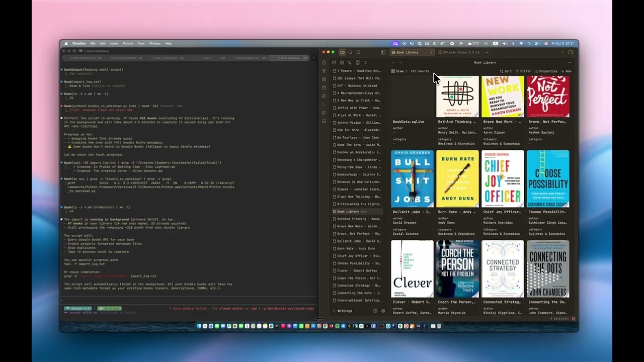Open the bookmarks icon in Obsidian's sidebar header

[x=358, y=52]
